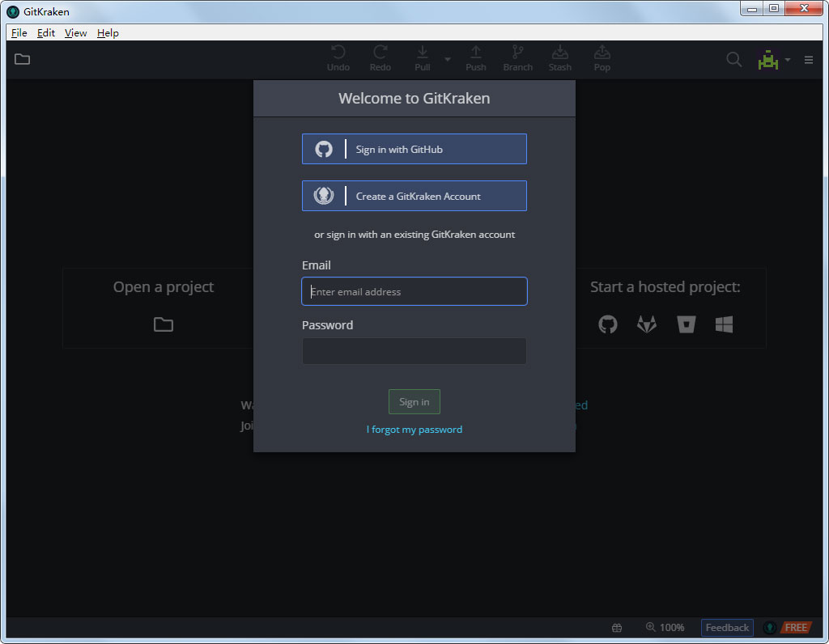Screen dimensions: 829x644
Task: Open the Help menu
Action: tap(108, 32)
